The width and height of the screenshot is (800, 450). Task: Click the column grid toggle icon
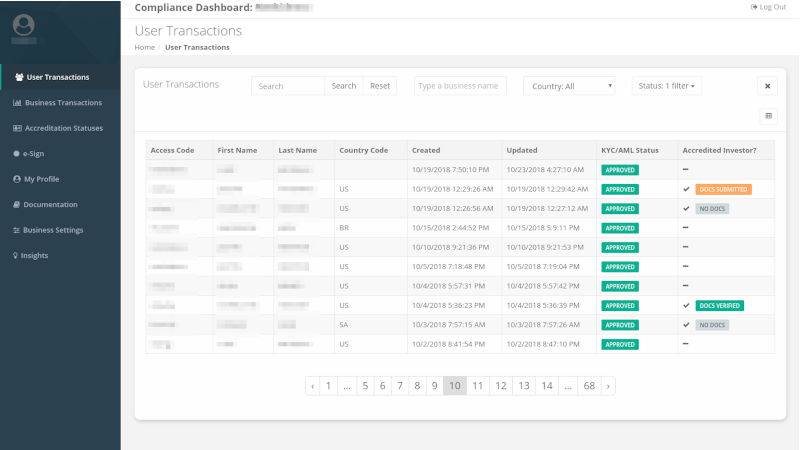768,116
